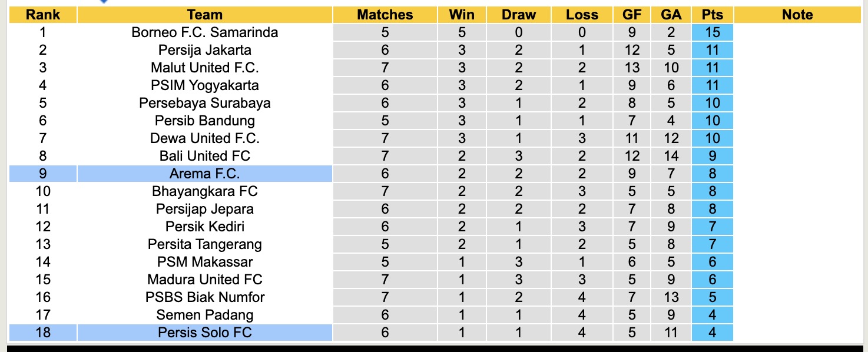Click the highlighted Persis Solo FC cell
Viewport: 868px width, 352px height.
(x=205, y=333)
